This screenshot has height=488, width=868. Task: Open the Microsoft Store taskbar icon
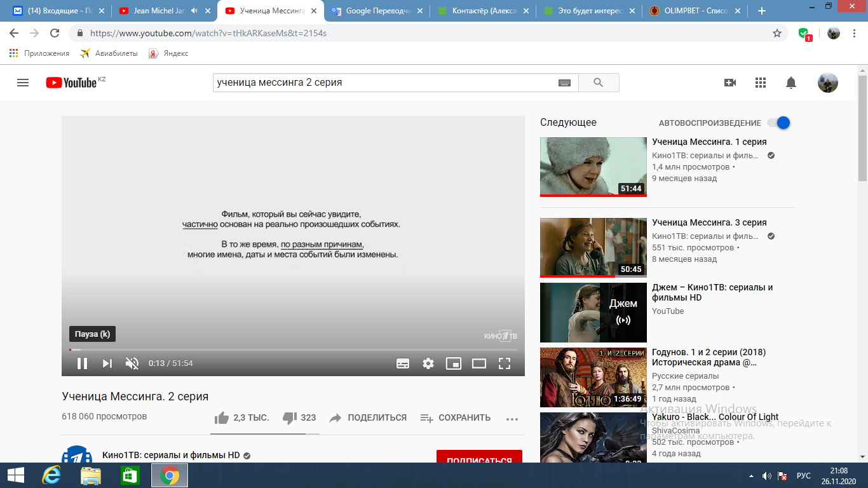(x=130, y=475)
